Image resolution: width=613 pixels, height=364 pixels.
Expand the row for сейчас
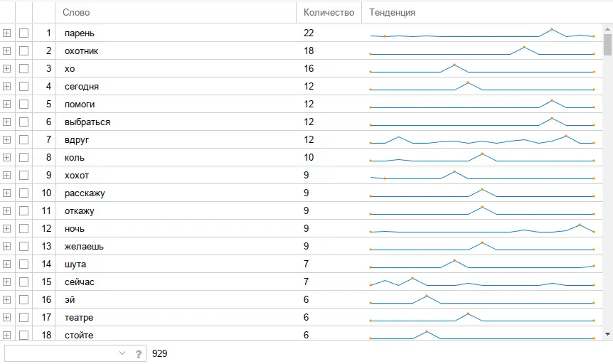7,282
